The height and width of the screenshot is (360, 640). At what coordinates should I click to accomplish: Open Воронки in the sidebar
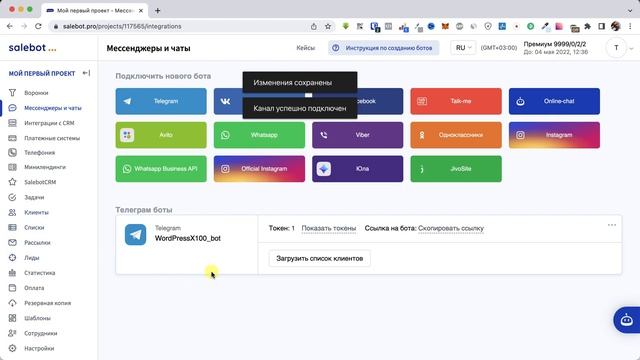pos(36,93)
